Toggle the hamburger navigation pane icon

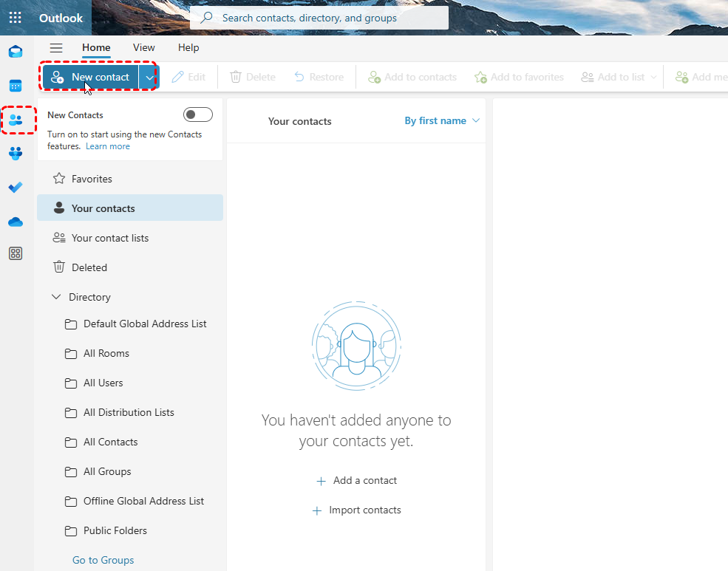pyautogui.click(x=56, y=48)
